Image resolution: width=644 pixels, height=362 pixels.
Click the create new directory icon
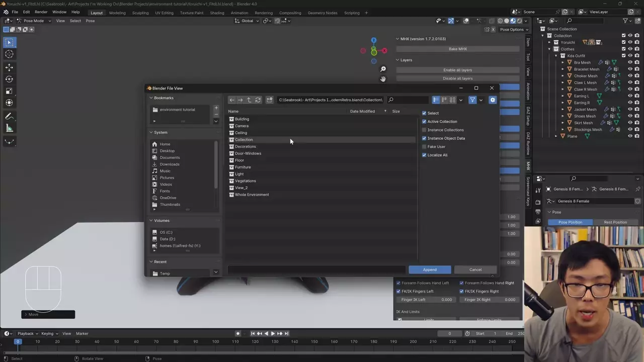point(270,100)
